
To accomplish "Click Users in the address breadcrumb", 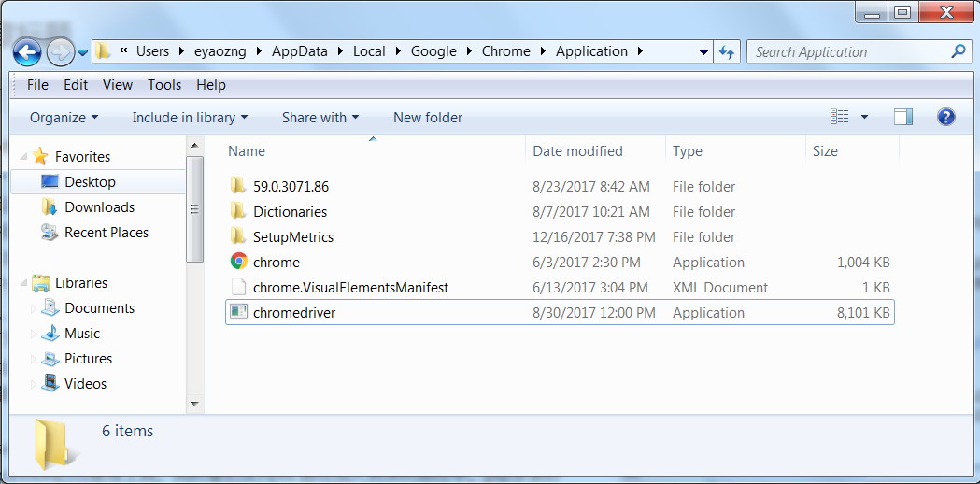I will [152, 51].
